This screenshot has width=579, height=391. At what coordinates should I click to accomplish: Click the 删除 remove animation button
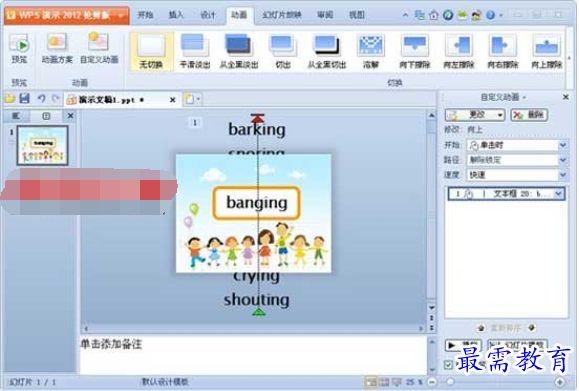coord(529,115)
